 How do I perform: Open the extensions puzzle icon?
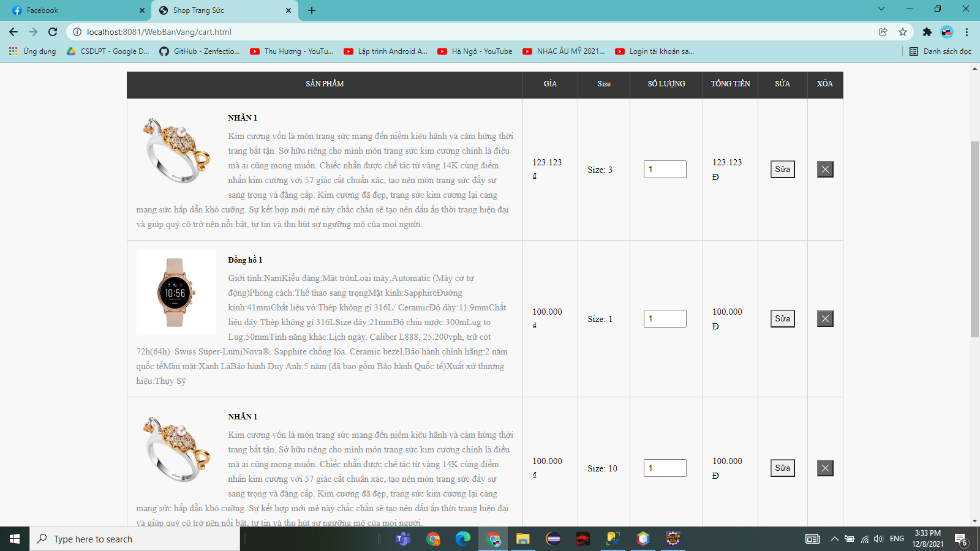tap(927, 31)
